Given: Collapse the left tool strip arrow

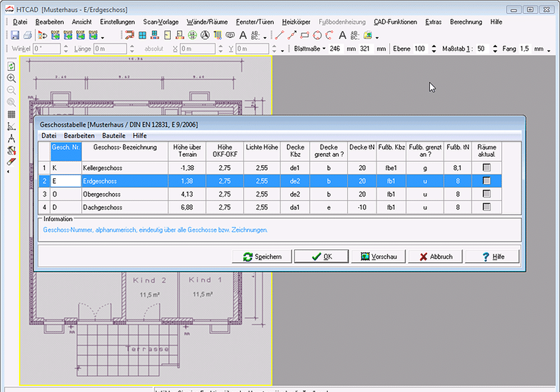Looking at the screenshot, I should [x=8, y=172].
